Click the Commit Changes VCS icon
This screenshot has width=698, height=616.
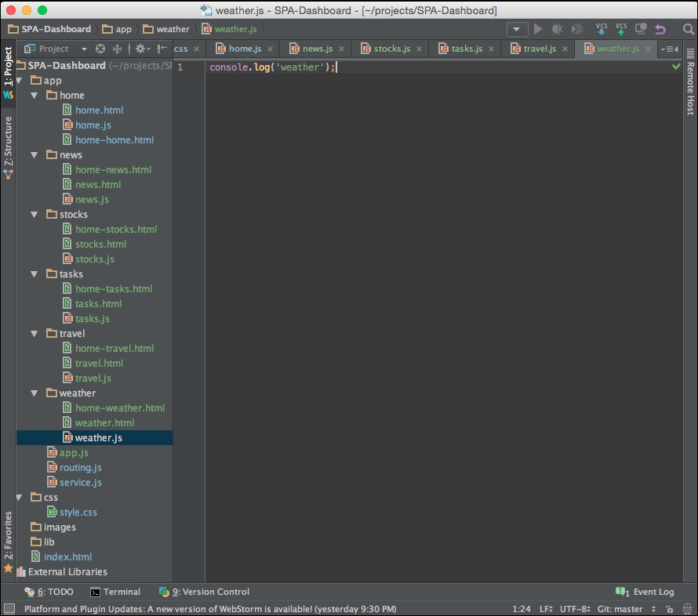pyautogui.click(x=620, y=29)
